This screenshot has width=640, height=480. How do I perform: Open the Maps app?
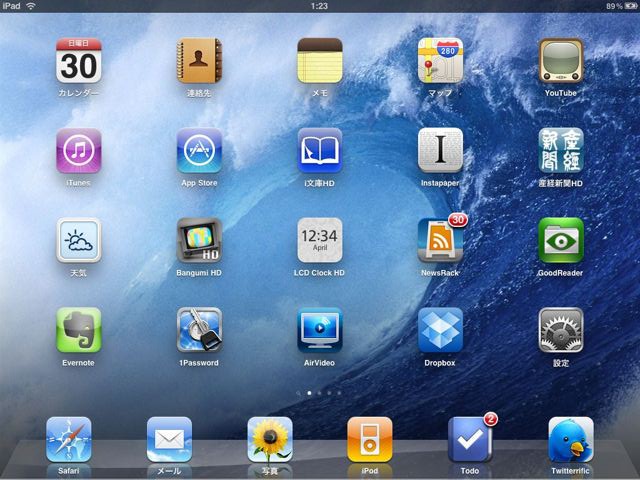[x=440, y=60]
